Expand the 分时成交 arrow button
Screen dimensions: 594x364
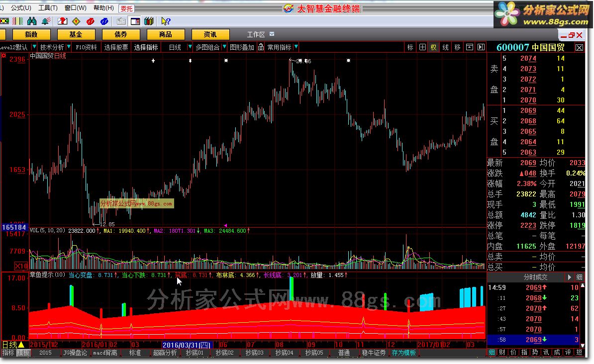click(570, 277)
